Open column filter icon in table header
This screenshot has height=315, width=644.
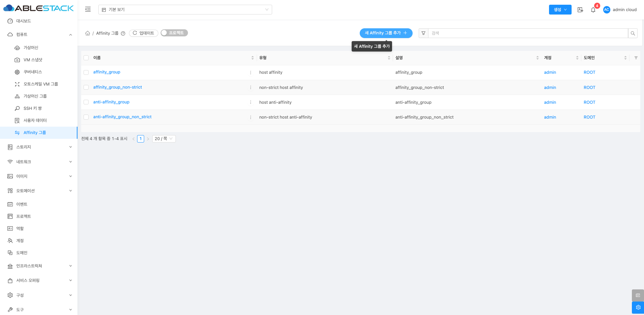coord(636,58)
